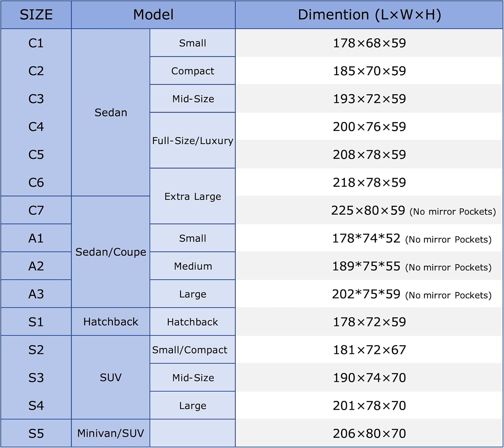
Task: Click the Sedan/Coupe model cell
Action: click(x=111, y=252)
